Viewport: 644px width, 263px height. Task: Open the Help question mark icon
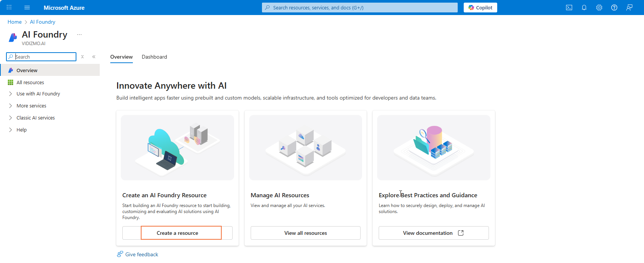click(614, 8)
